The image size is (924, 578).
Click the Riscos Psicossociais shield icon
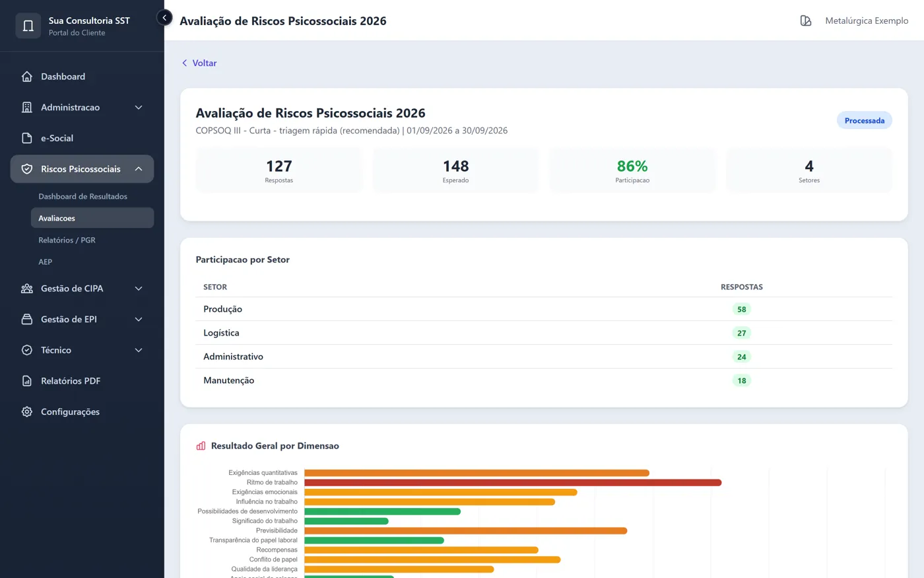[27, 169]
